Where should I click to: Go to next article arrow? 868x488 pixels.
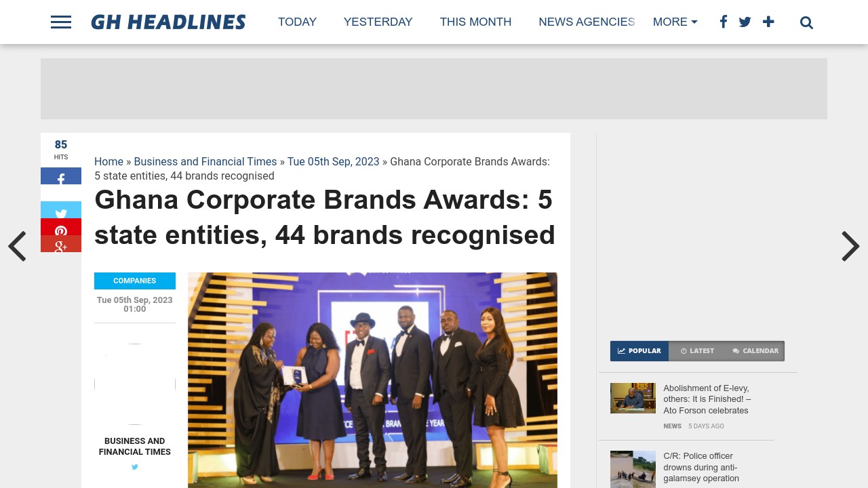point(850,246)
